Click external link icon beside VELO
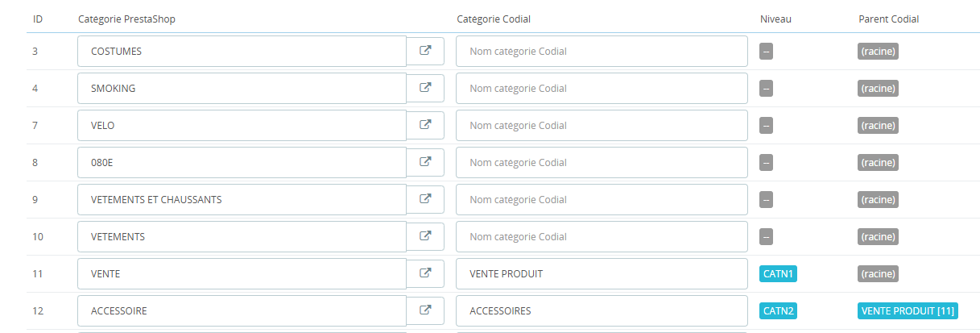Screen dimensions: 980x333 click(x=425, y=125)
